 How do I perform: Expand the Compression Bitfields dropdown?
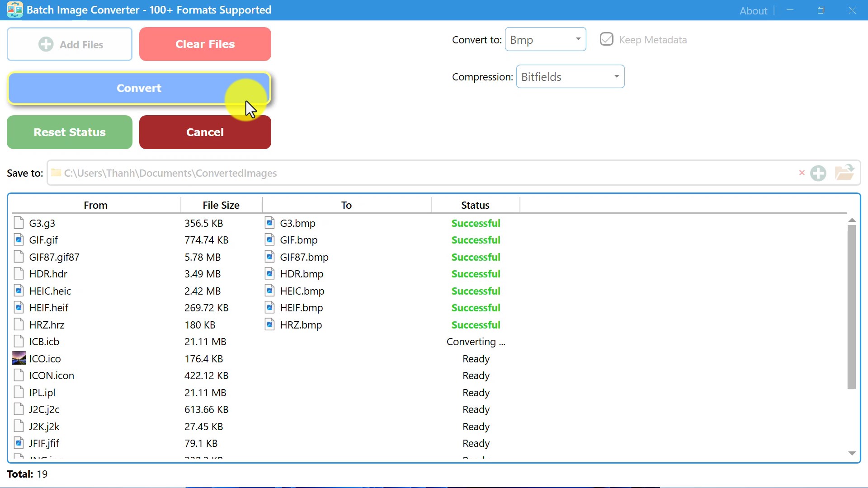(x=570, y=76)
